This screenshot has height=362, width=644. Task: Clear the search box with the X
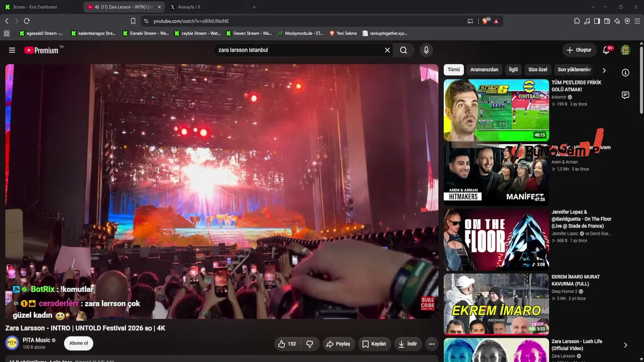(x=387, y=50)
